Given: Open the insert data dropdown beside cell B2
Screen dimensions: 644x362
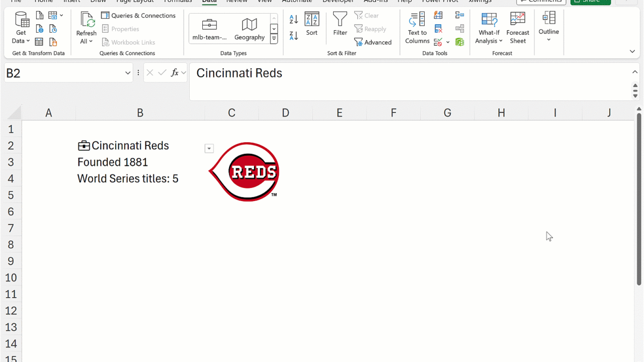Looking at the screenshot, I should tap(209, 148).
